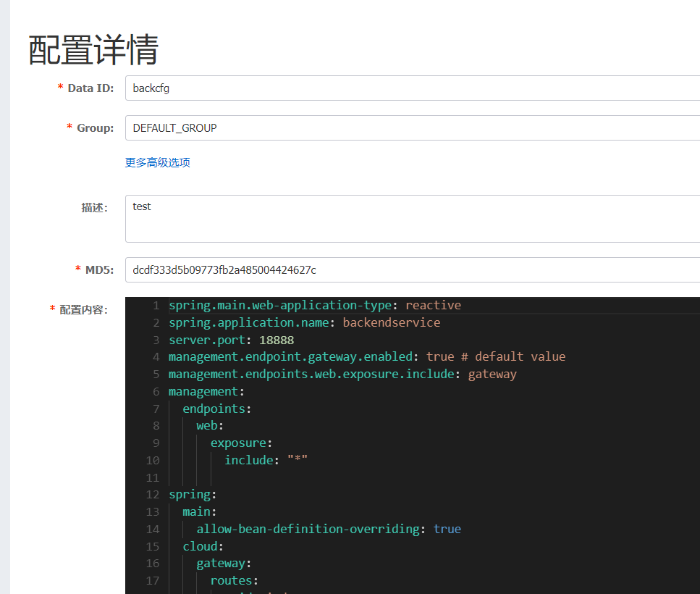Click the Group field showing DEFAULT_GROUP

[x=413, y=128]
